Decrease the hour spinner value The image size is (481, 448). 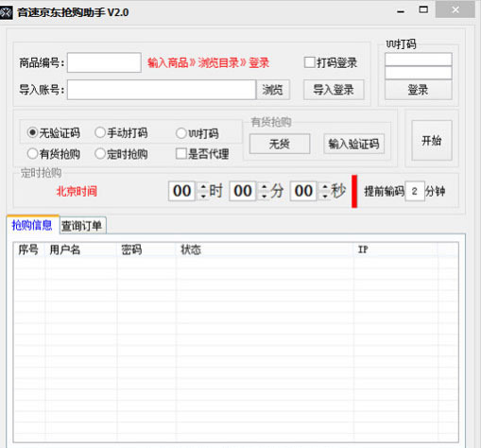tap(203, 196)
